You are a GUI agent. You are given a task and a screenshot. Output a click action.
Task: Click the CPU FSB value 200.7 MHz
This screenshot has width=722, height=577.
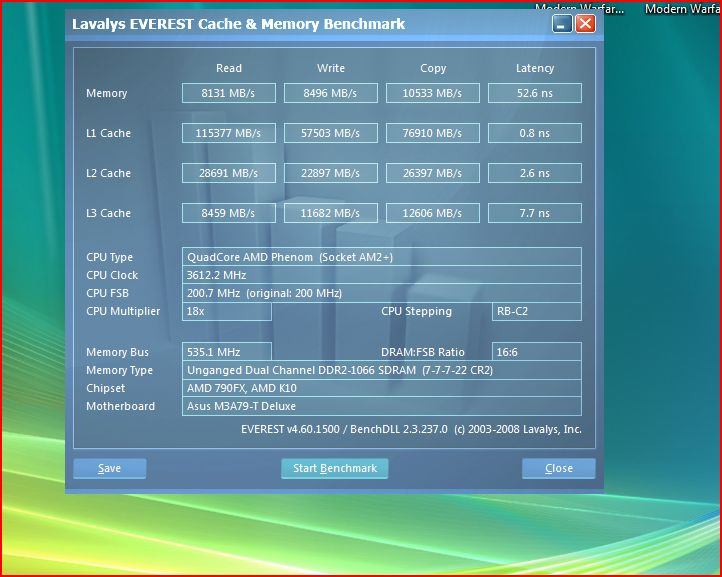pos(382,293)
